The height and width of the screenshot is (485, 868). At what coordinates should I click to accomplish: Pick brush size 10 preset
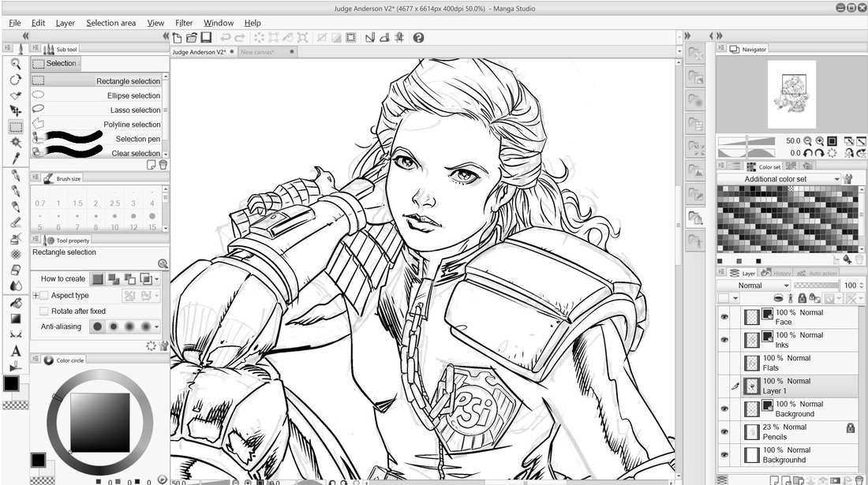114,222
